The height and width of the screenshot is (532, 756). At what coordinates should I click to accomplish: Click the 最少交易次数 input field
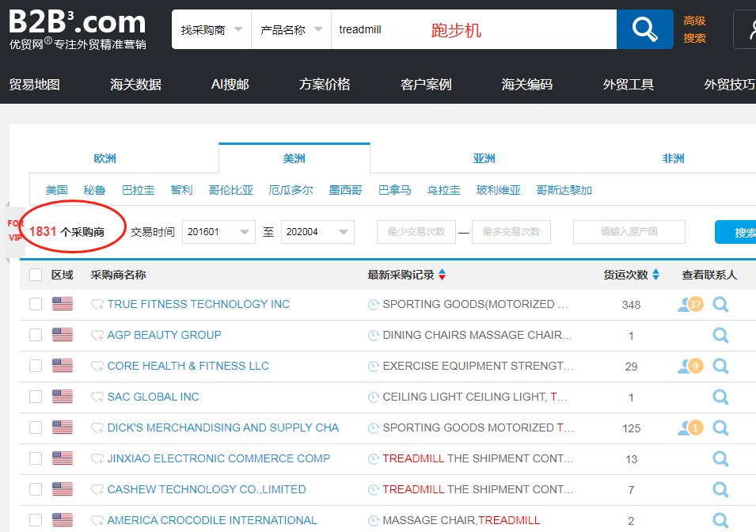416,232
